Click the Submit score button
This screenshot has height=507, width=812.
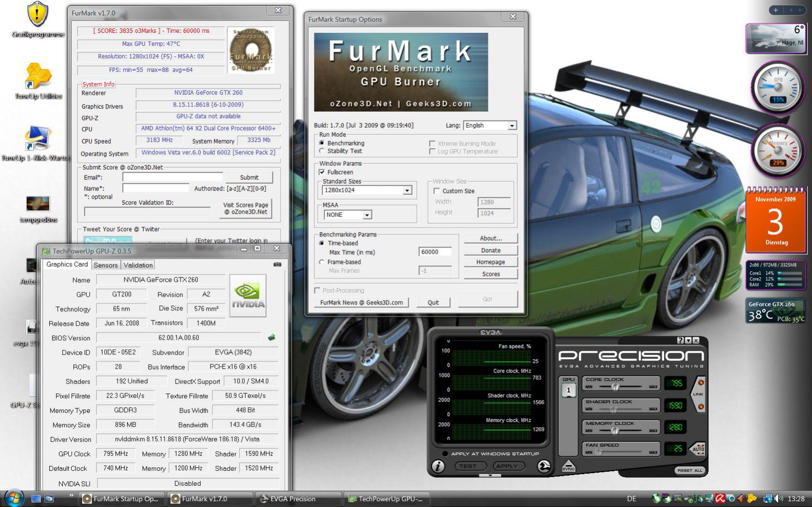(x=249, y=177)
